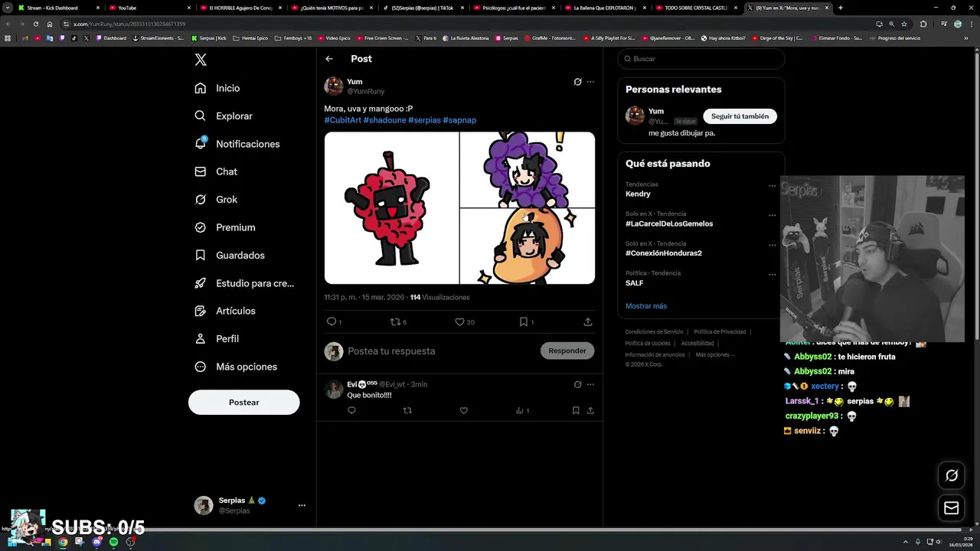Click browser reload button
Image resolution: width=980 pixels, height=551 pixels.
pos(35,24)
